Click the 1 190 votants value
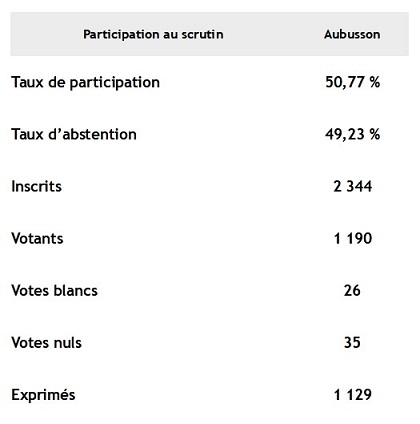 point(353,239)
